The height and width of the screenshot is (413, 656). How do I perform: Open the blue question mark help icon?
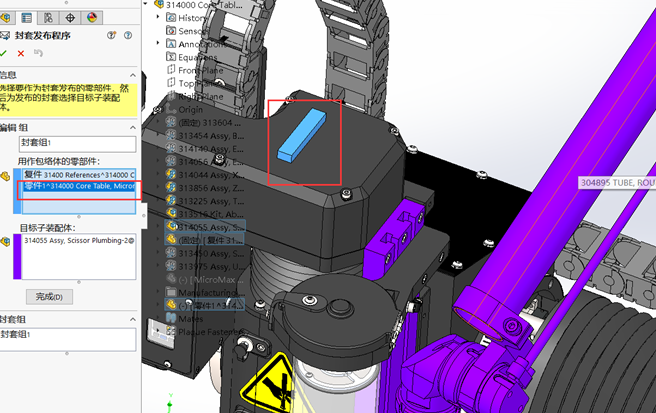128,35
